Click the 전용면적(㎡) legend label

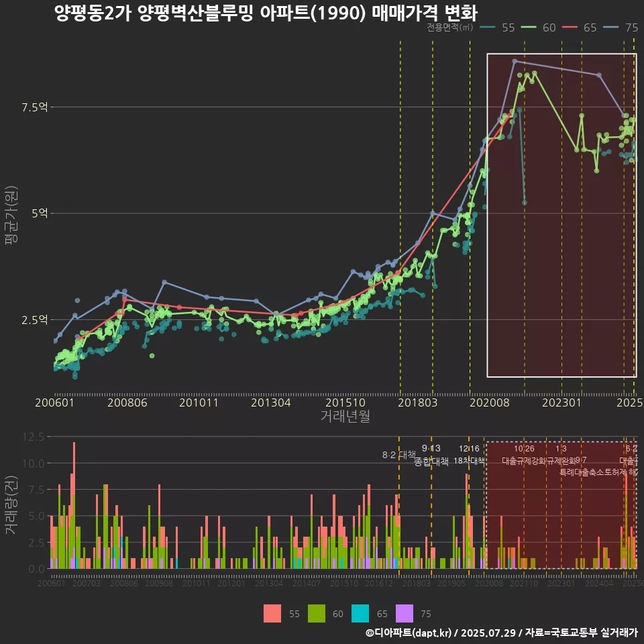(x=449, y=28)
